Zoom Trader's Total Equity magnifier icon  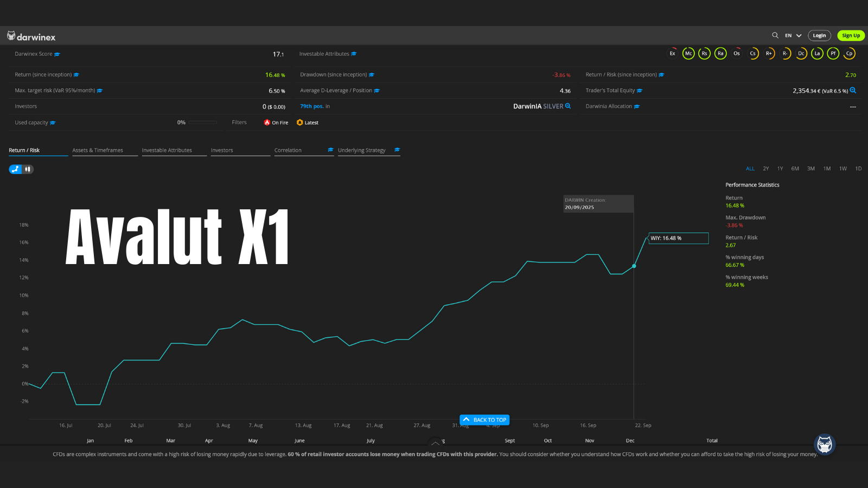point(853,91)
